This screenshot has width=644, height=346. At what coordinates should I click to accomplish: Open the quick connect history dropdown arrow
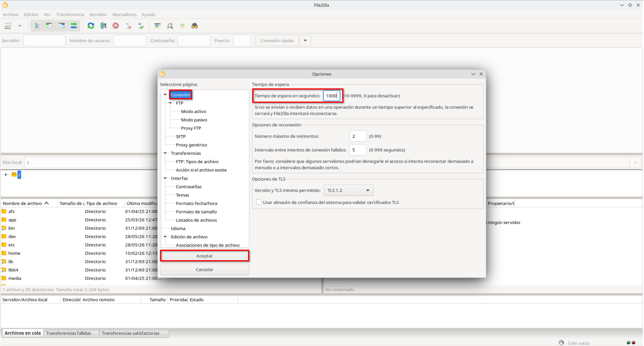pos(305,41)
